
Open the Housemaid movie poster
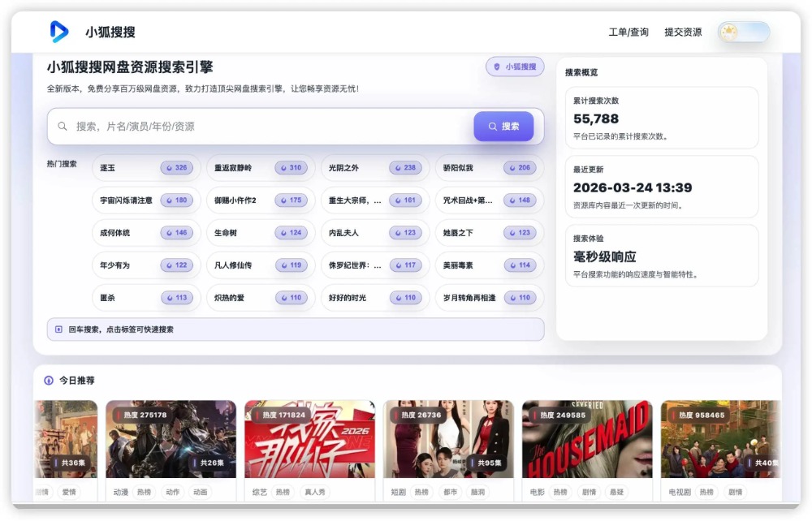pos(587,439)
